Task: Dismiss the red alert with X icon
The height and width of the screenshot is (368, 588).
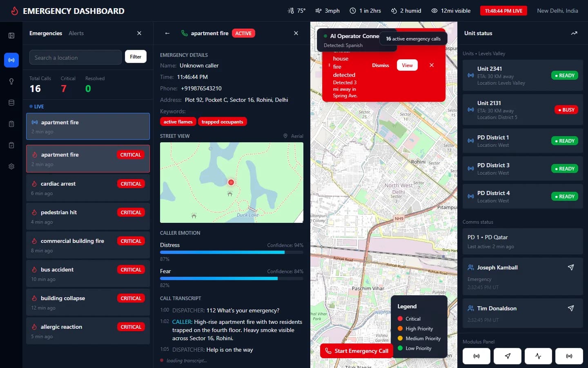Action: 432,65
